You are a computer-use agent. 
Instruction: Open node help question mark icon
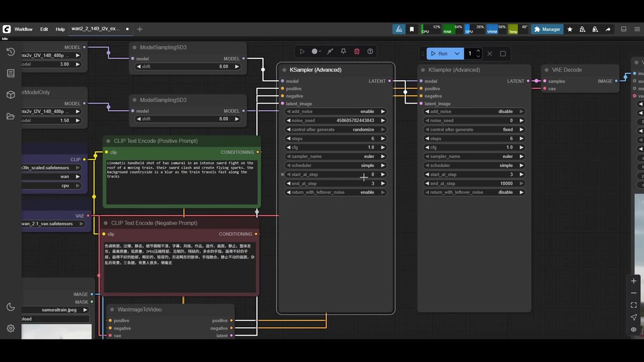pyautogui.click(x=370, y=51)
